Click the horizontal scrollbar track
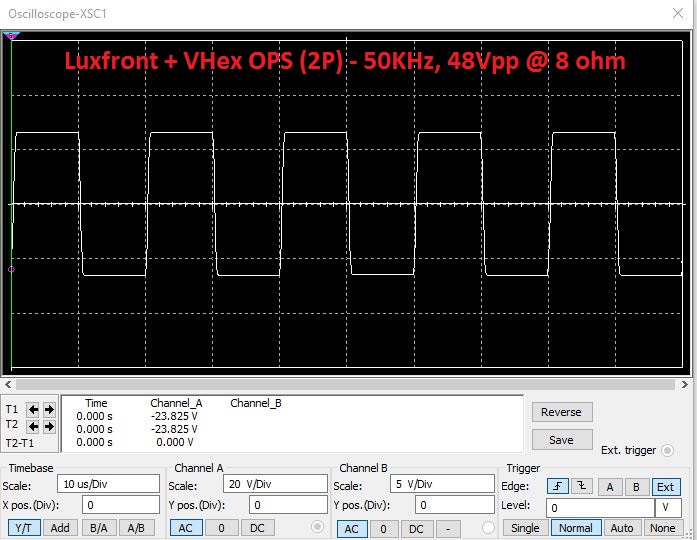697x540 pixels. point(345,384)
